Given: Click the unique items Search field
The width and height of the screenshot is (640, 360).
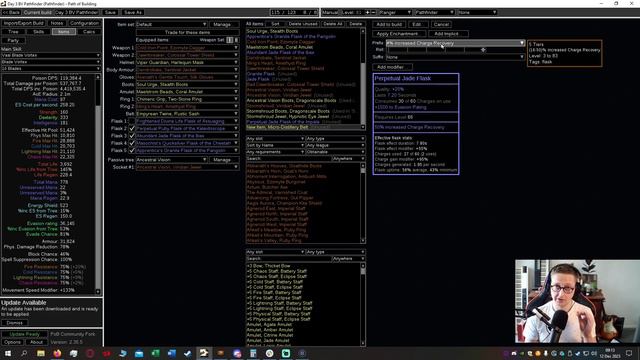Looking at the screenshot, I should point(288,158).
